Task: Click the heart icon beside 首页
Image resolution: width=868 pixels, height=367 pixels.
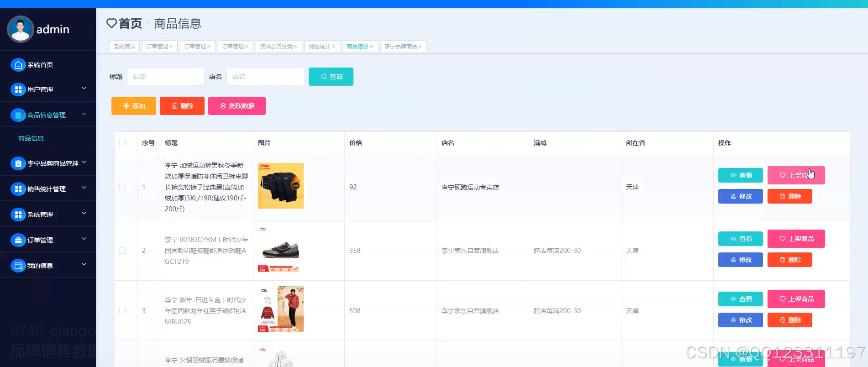Action: pyautogui.click(x=111, y=23)
